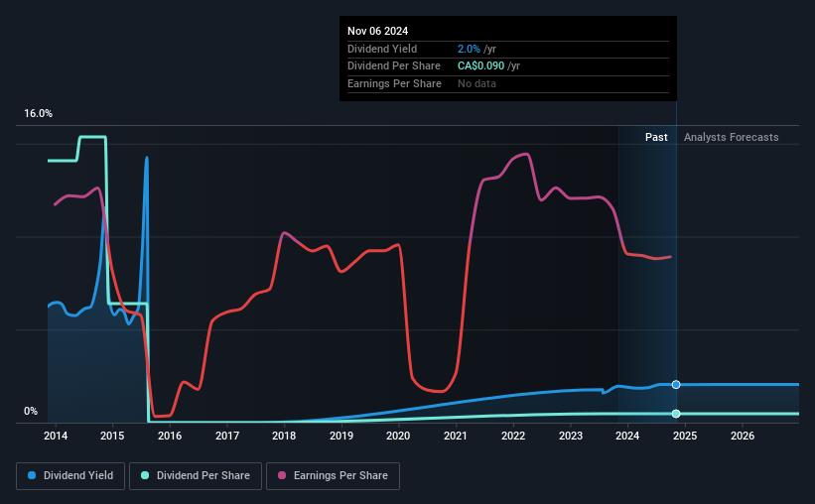Image resolution: width=815 pixels, height=504 pixels.
Task: Click the 16.0% y-axis label
Action: tap(38, 114)
